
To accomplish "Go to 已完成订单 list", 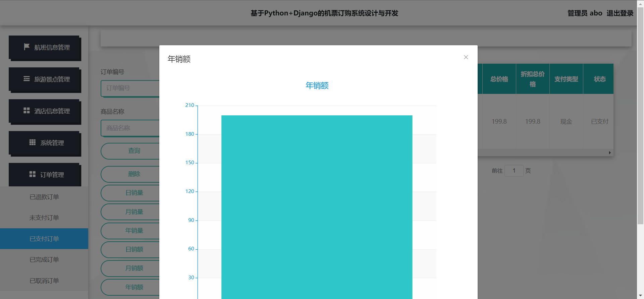I will 44,260.
